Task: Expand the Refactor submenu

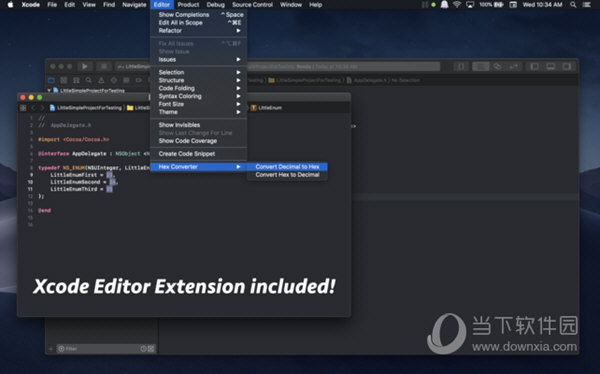Action: (198, 31)
